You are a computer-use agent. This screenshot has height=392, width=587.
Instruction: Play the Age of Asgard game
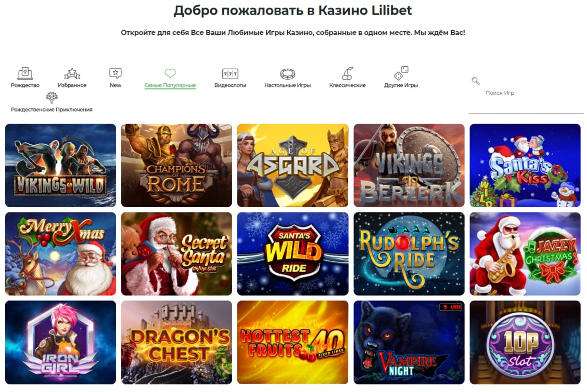(293, 166)
